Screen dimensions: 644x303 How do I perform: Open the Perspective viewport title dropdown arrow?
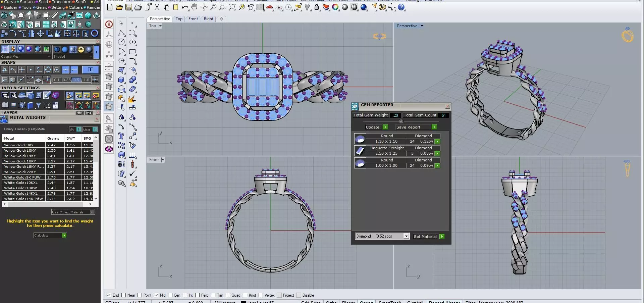422,26
